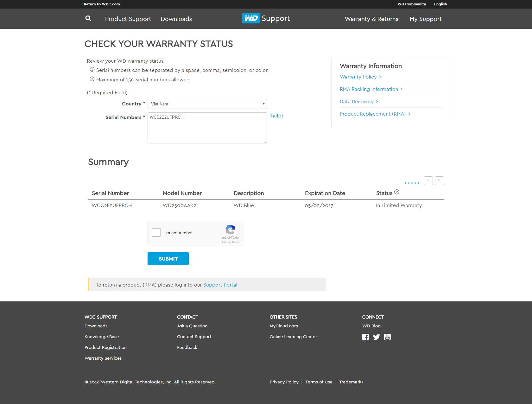Viewport: 532px width, 404px height.
Task: Click expiration date 05/02/2017 cell
Action: (x=319, y=205)
